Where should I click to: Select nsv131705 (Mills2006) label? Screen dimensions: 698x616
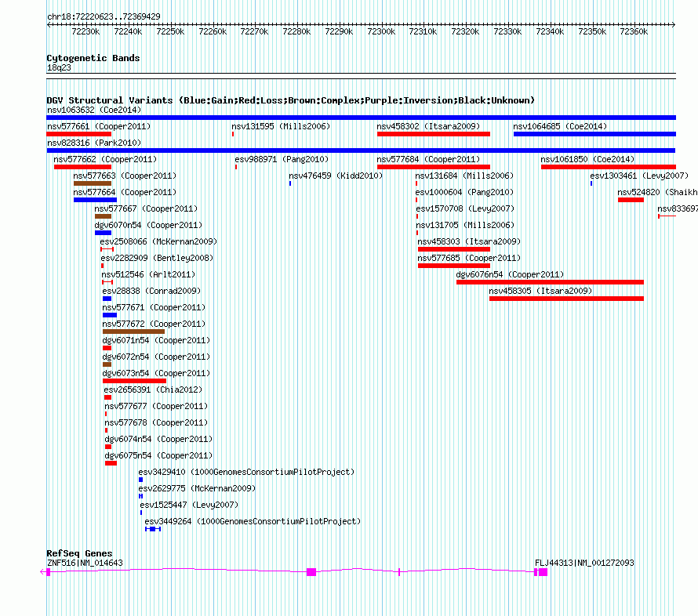click(x=465, y=225)
